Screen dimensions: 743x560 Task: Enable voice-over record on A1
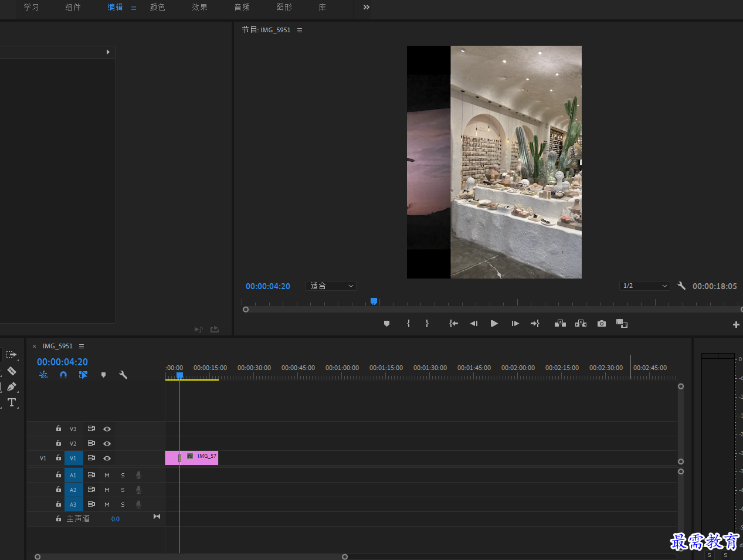(138, 475)
